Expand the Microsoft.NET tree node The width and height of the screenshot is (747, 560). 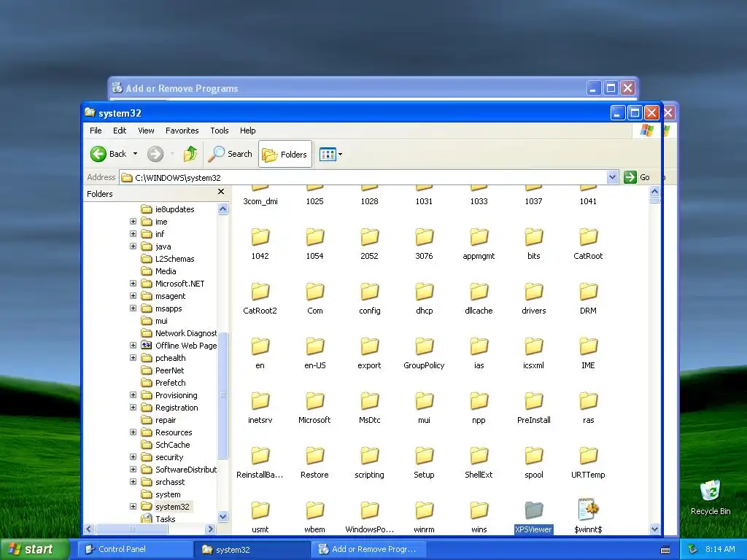click(x=133, y=284)
